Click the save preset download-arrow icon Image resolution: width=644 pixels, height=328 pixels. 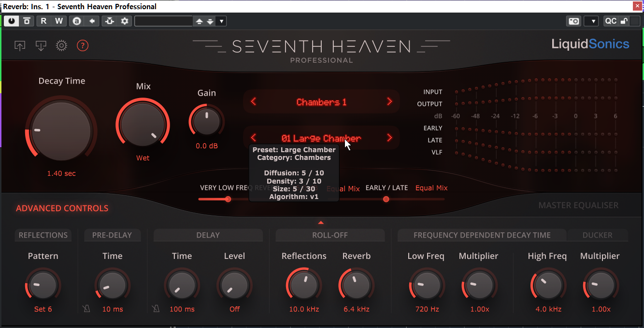(x=41, y=46)
